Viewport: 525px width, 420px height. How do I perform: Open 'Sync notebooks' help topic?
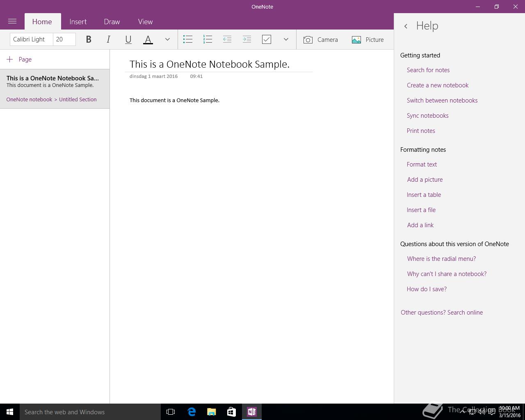point(427,116)
